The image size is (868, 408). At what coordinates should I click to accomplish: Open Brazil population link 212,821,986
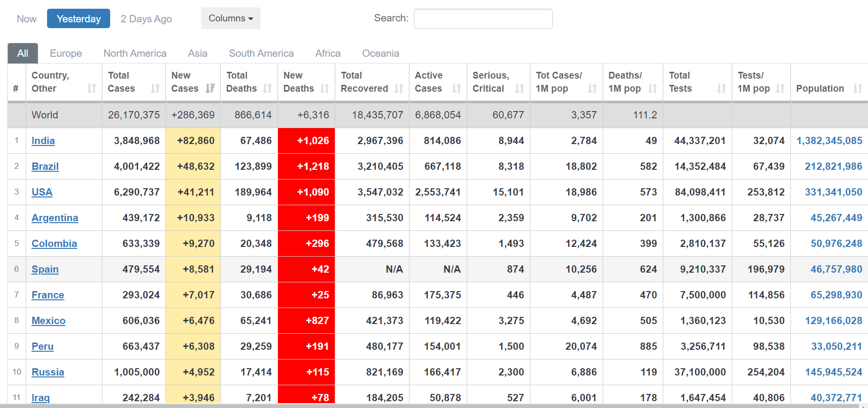coord(834,166)
